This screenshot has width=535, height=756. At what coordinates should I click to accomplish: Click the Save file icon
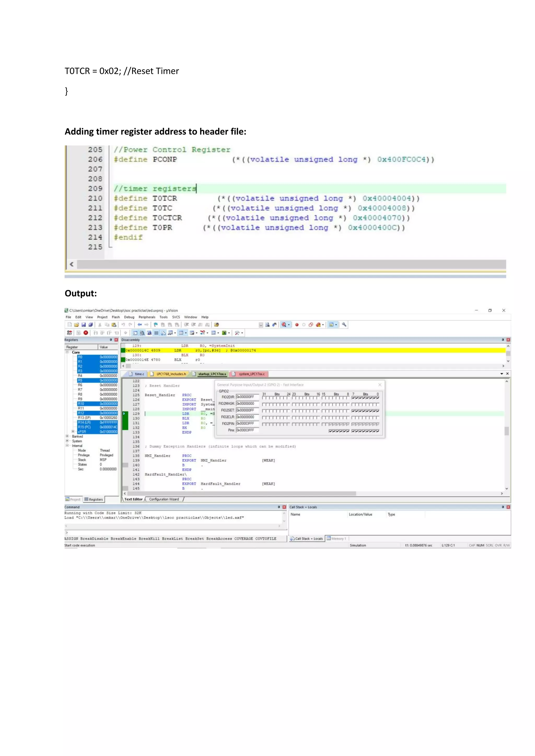point(83,325)
